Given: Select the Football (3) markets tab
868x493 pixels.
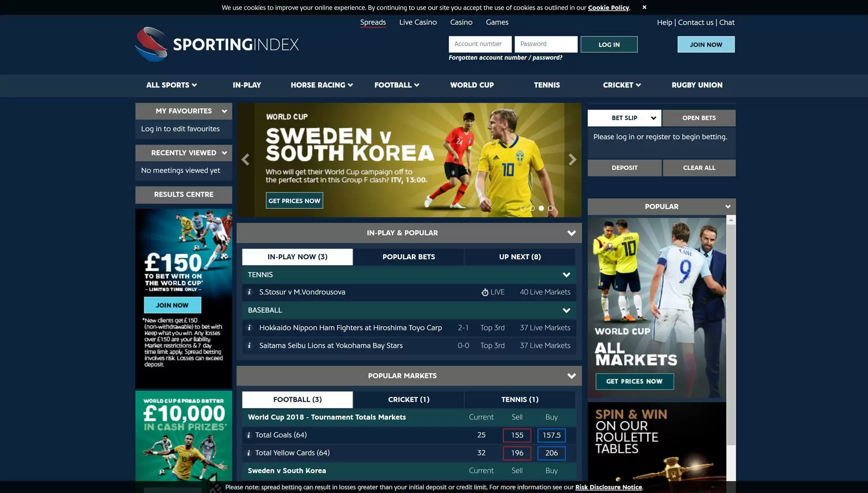Looking at the screenshot, I should [x=297, y=400].
